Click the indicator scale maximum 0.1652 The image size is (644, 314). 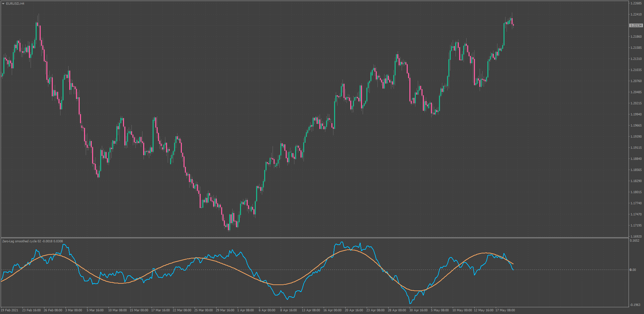(635, 241)
